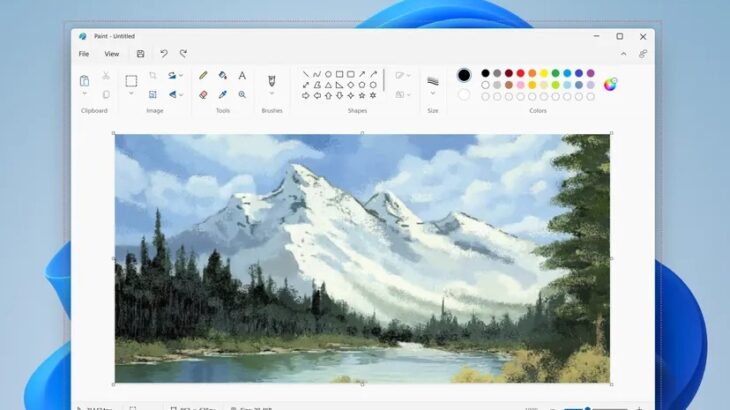Select the secondary Color 2 white circle
730x410 pixels.
point(464,95)
